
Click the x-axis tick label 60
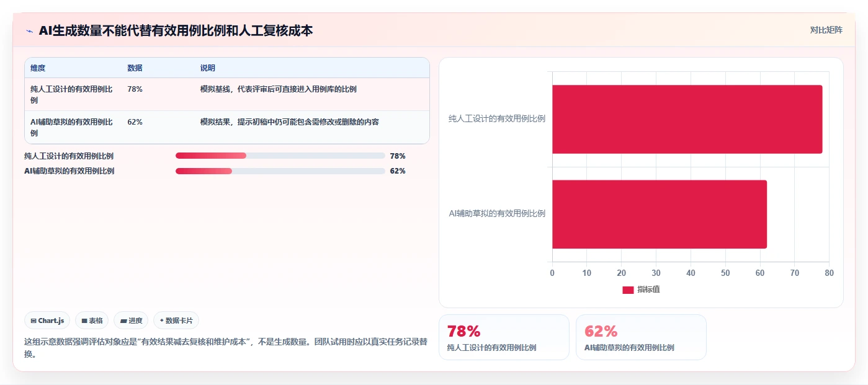click(760, 273)
